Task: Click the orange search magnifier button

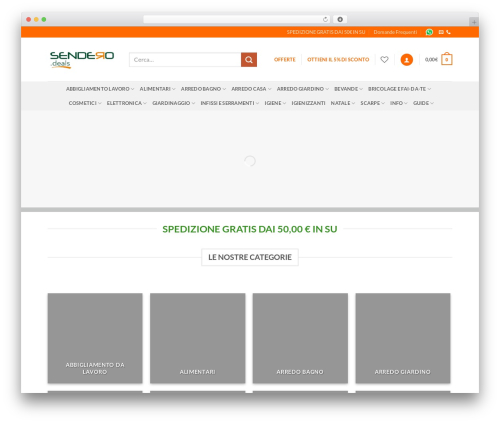Action: pyautogui.click(x=249, y=60)
